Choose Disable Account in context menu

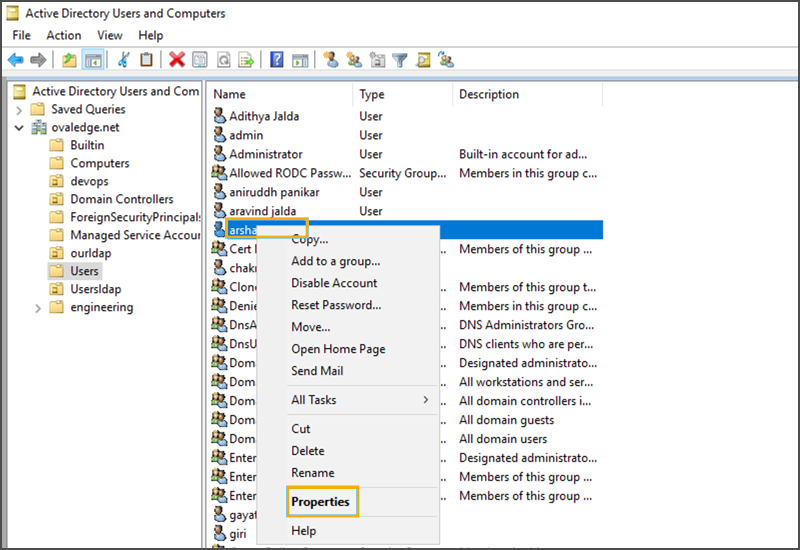[x=334, y=283]
